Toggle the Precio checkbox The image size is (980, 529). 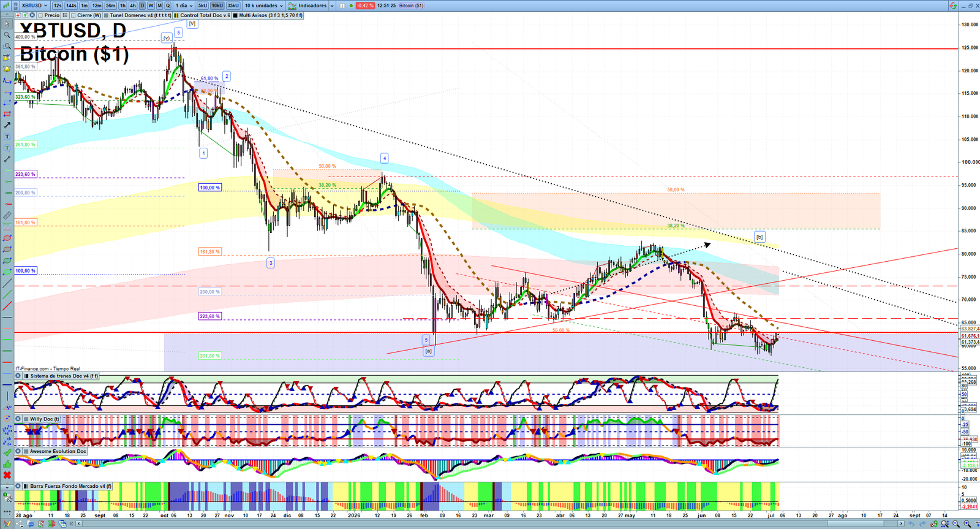pyautogui.click(x=40, y=15)
